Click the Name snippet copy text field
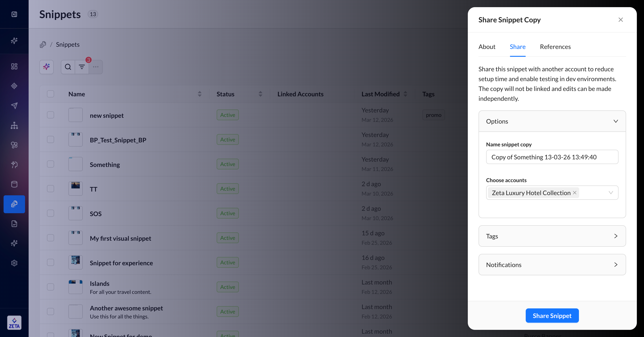 coord(552,157)
